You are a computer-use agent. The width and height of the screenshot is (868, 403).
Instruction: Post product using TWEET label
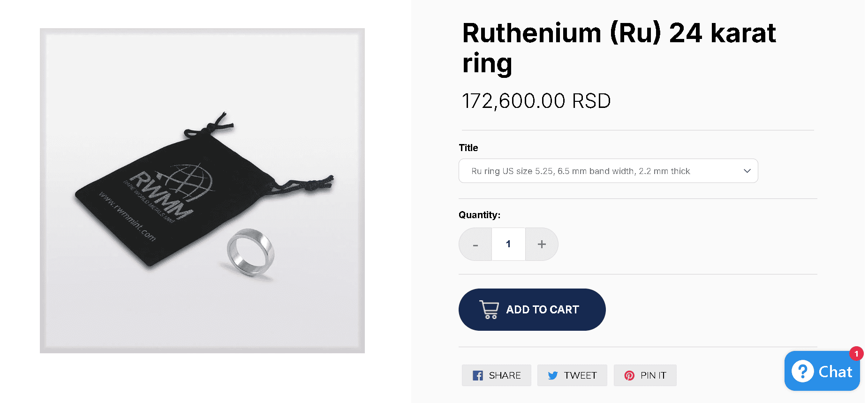[x=580, y=375]
